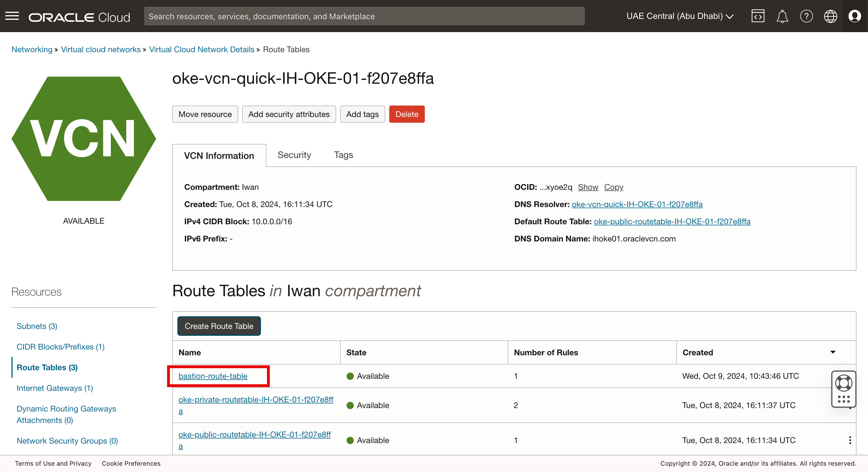Switch to the Tags tab
The image size is (868, 472).
(x=343, y=155)
